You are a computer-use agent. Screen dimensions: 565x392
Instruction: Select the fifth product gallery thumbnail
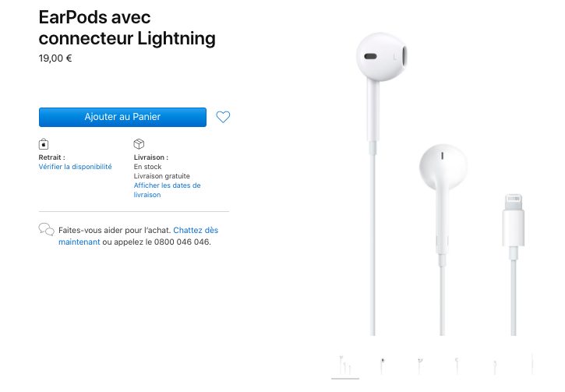click(495, 366)
